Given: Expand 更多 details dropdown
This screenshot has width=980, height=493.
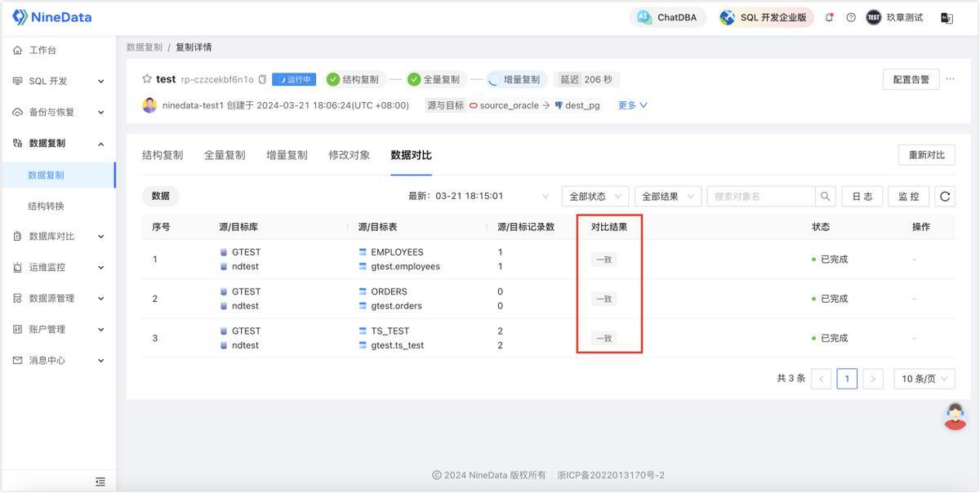Looking at the screenshot, I should [633, 105].
